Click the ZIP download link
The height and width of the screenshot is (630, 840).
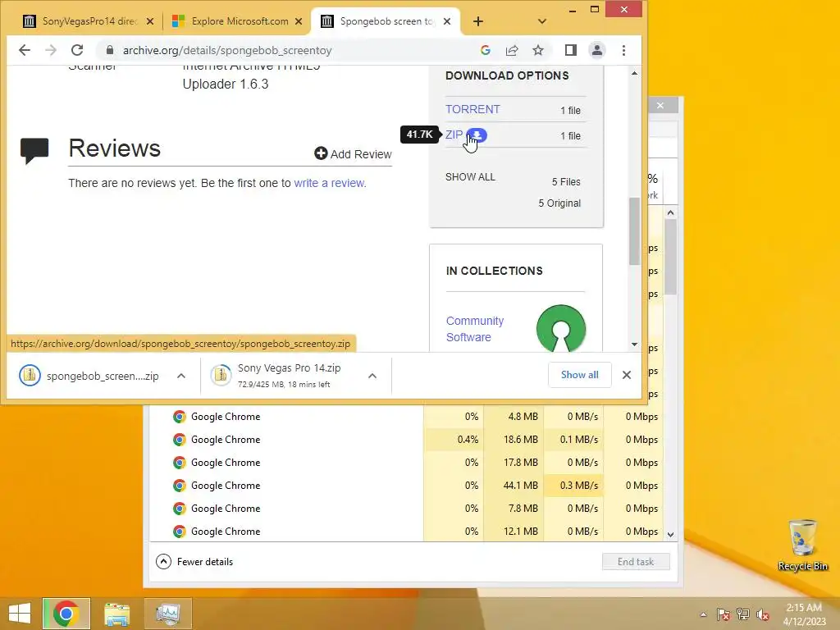454,135
